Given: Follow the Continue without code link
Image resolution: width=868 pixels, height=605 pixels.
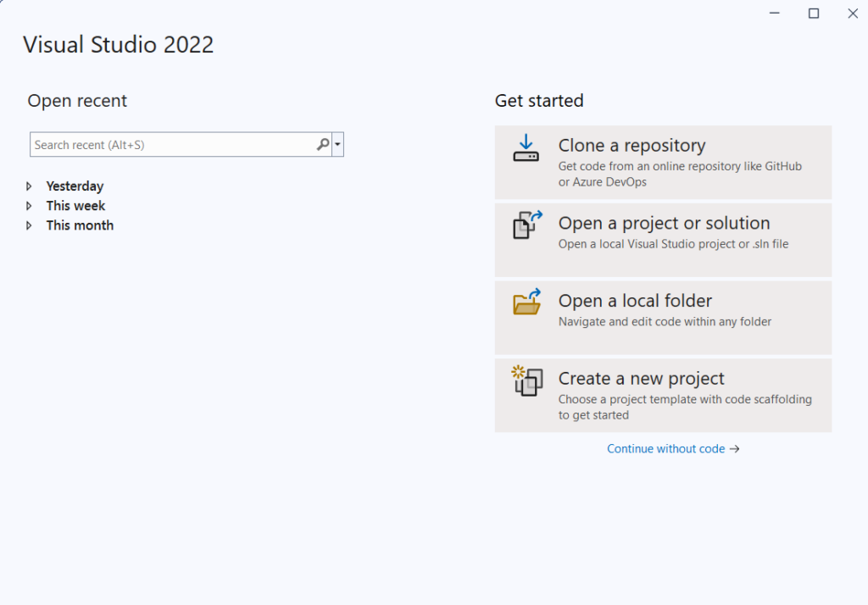Looking at the screenshot, I should pos(673,449).
